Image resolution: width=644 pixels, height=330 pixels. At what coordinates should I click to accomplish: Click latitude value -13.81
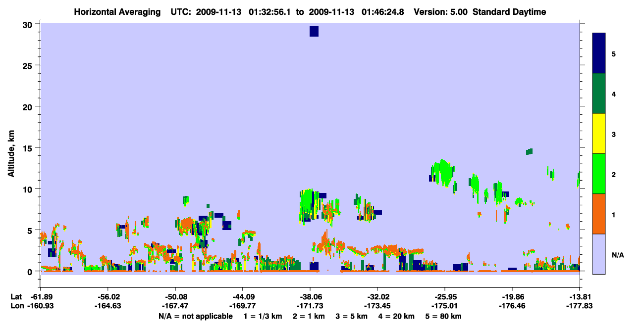coord(580,297)
